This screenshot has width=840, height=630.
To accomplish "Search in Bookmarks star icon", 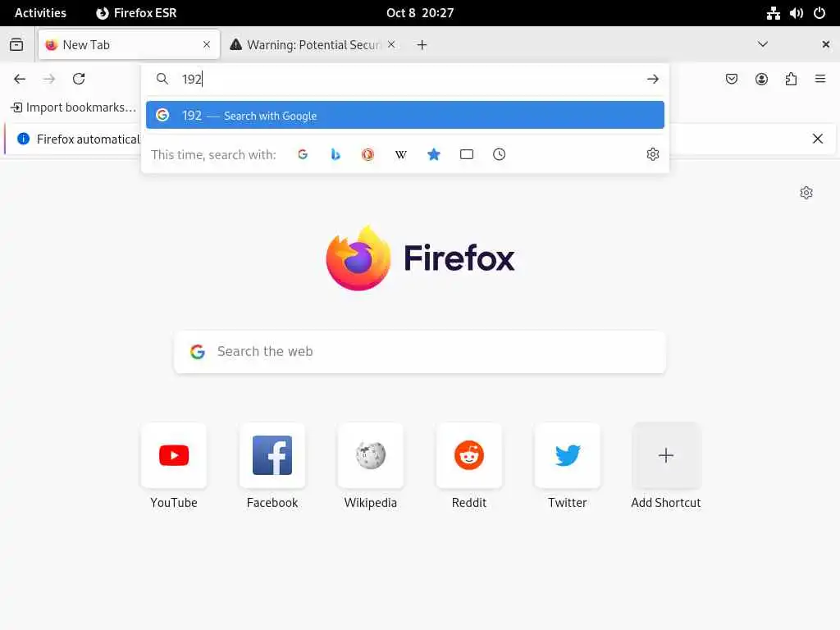I will click(434, 154).
